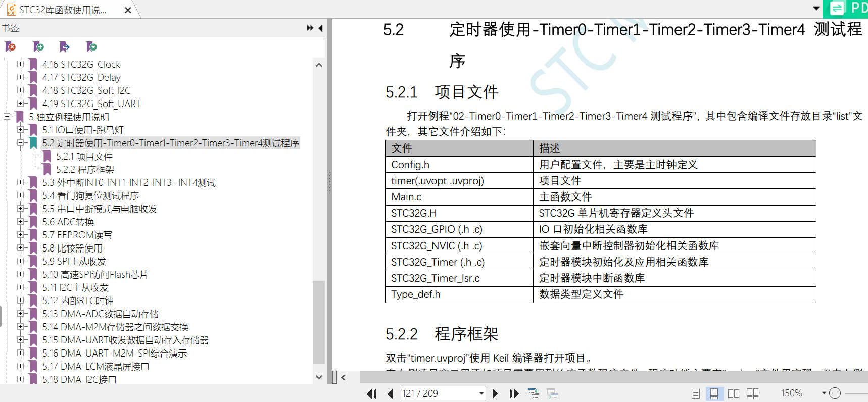This screenshot has width=868, height=402.
Task: Click the STC32G_Timer_Isr.c table cell
Action: click(x=459, y=278)
